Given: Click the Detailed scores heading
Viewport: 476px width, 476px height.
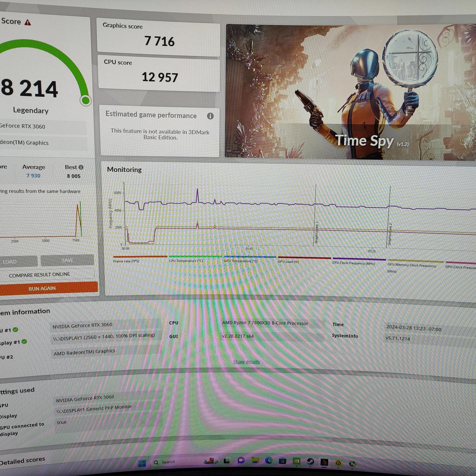Looking at the screenshot, I should pyautogui.click(x=22, y=461).
